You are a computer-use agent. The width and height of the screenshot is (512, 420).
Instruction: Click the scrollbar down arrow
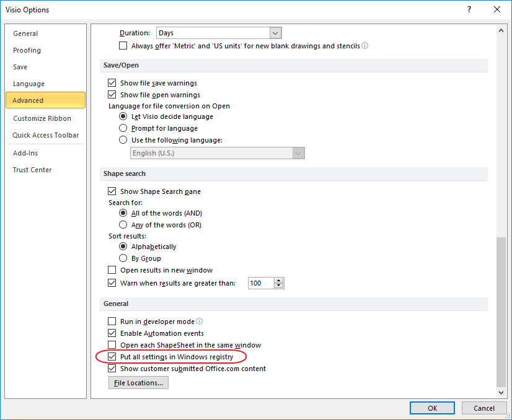point(501,393)
